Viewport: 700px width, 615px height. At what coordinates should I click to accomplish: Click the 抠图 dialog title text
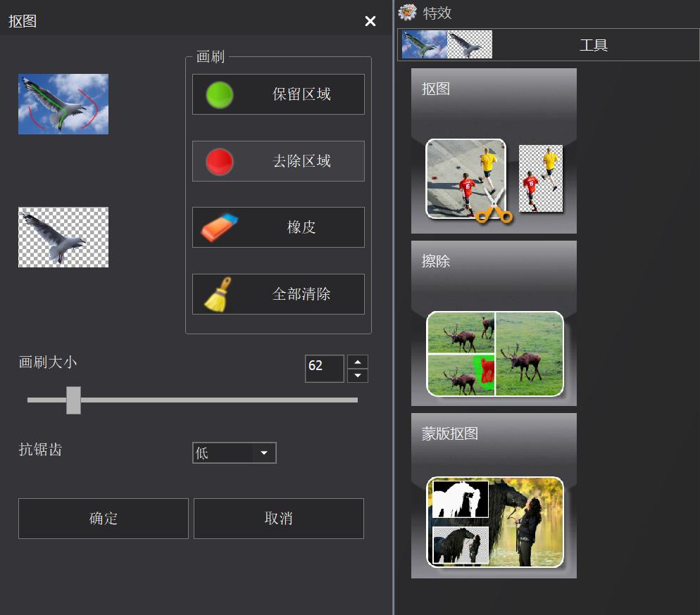coord(23,21)
